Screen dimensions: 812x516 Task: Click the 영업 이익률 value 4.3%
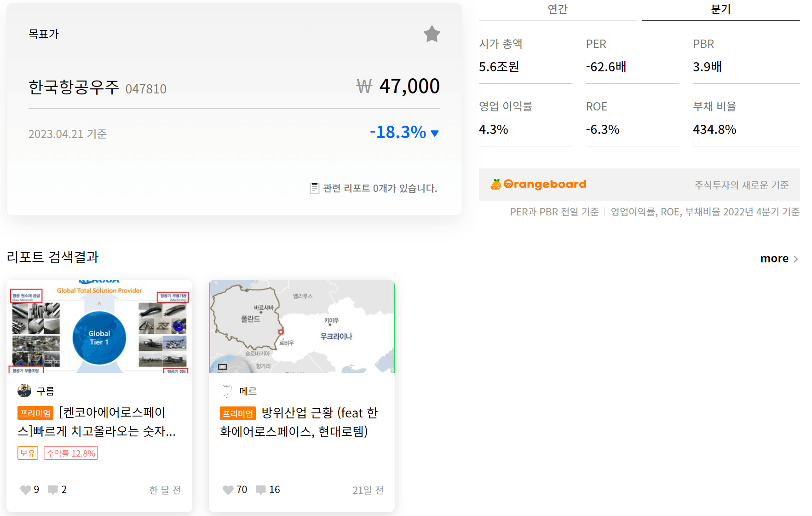click(x=494, y=130)
